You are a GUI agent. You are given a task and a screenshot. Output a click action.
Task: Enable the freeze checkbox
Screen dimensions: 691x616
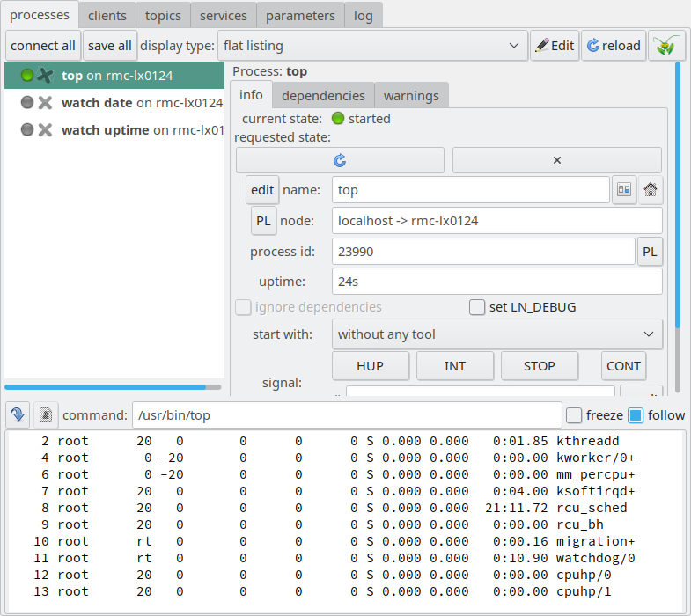574,415
